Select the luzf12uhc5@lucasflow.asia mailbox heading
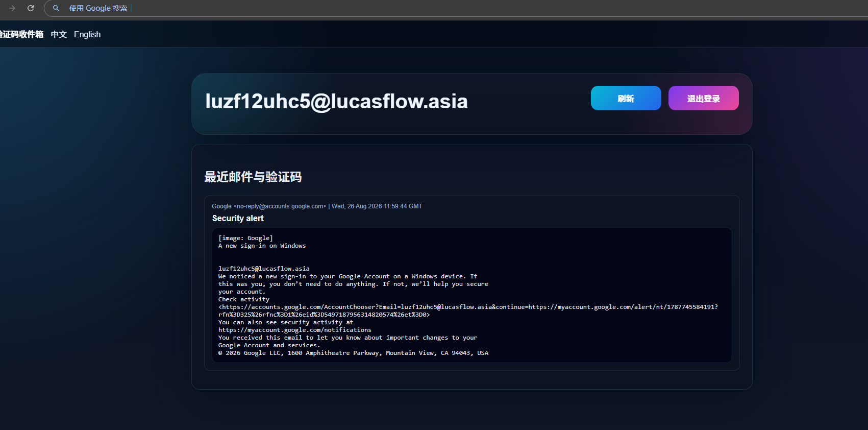Image resolution: width=868 pixels, height=430 pixels. pyautogui.click(x=336, y=101)
